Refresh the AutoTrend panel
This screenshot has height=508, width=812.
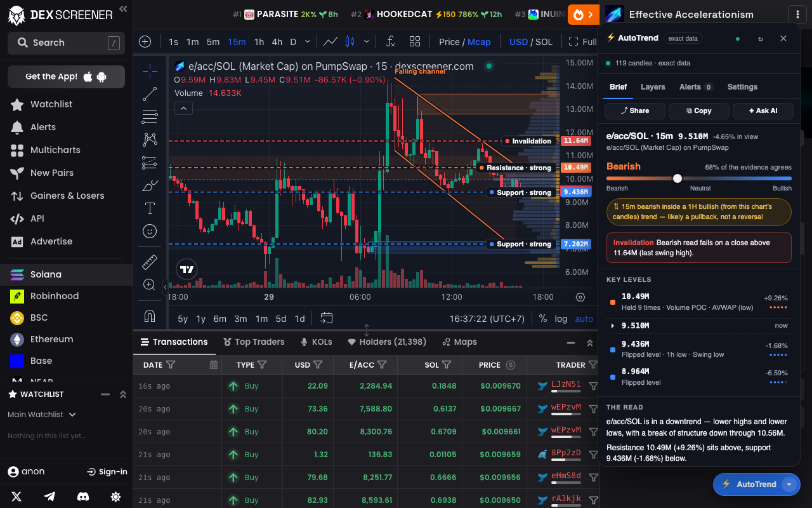761,39
